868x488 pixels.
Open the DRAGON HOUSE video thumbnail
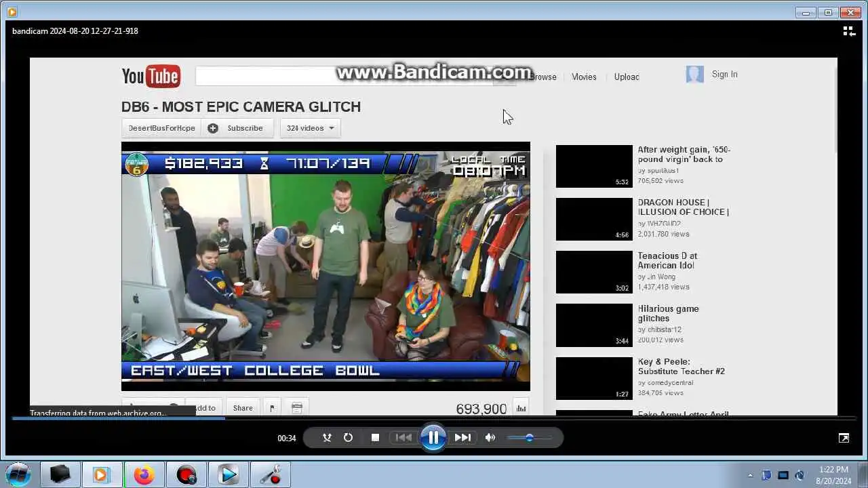pos(594,219)
